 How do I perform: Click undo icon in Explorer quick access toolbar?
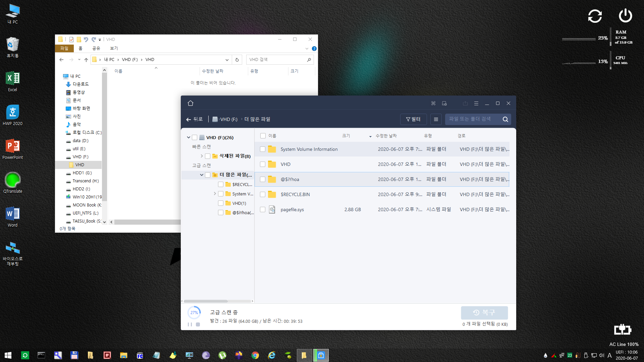(86, 39)
